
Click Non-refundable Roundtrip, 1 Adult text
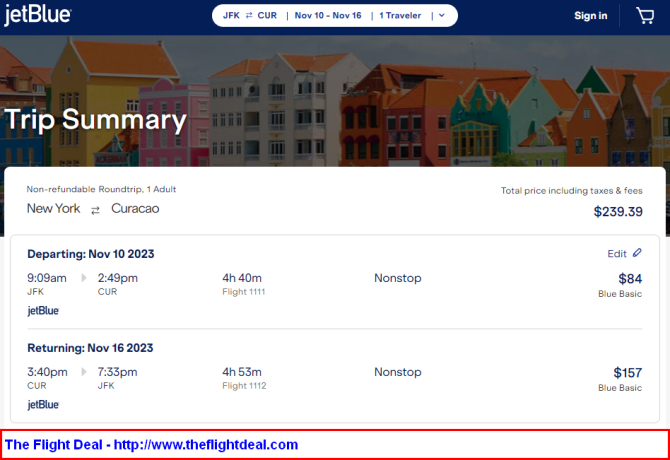coord(101,189)
